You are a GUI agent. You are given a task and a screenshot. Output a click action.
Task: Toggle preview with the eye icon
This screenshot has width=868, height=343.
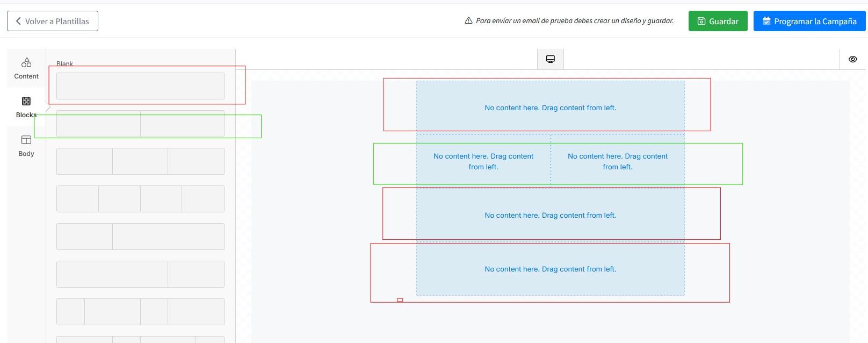(x=852, y=59)
